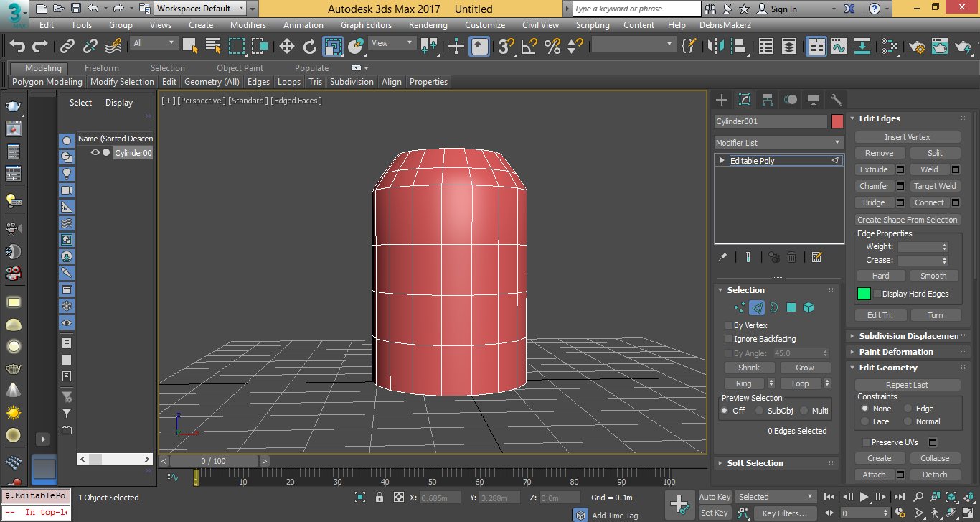Activate the Select Object tool
This screenshot has width=980, height=522.
(x=190, y=46)
